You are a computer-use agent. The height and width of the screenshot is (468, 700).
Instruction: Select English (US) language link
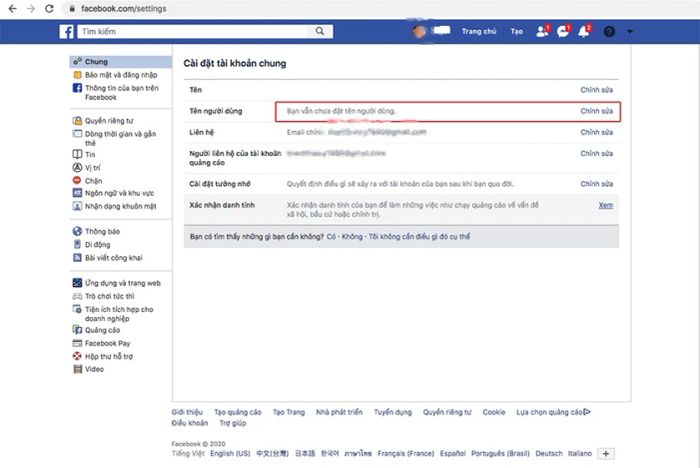(231, 453)
